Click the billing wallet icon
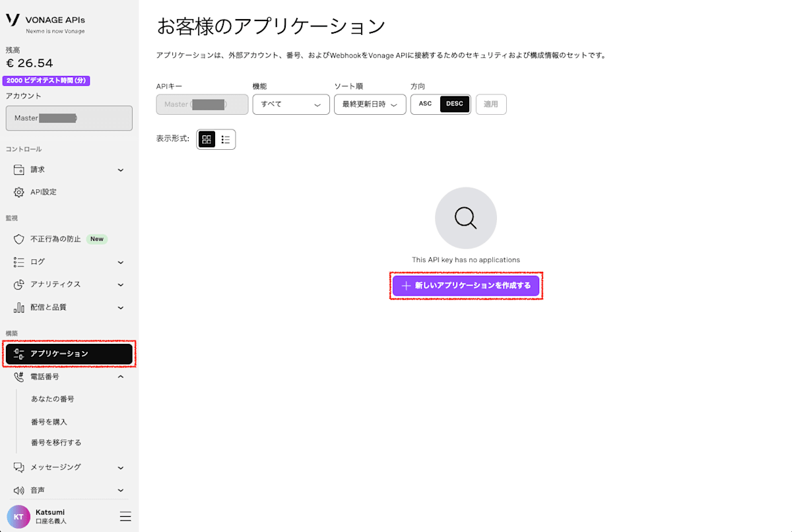The width and height of the screenshot is (792, 532). [x=19, y=170]
